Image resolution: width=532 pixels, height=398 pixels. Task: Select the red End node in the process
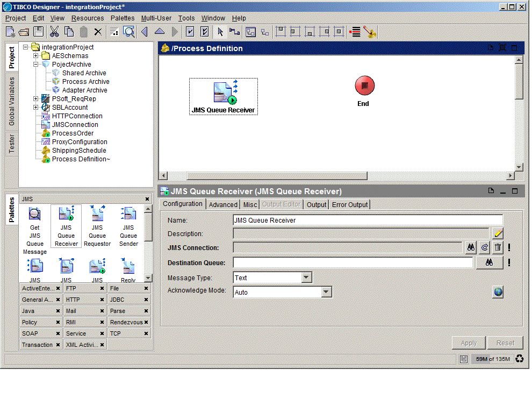point(364,86)
